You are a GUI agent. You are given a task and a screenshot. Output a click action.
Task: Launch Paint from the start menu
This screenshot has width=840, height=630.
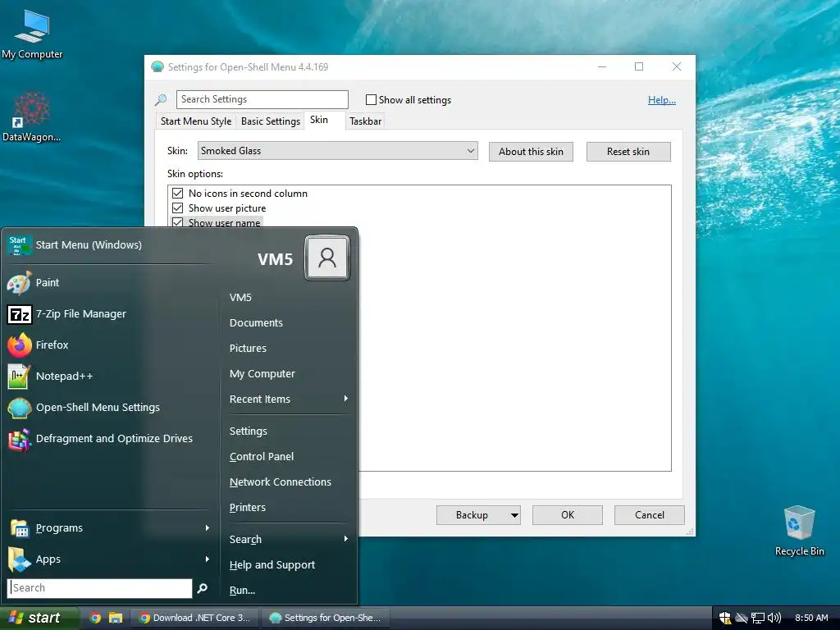coord(110,282)
